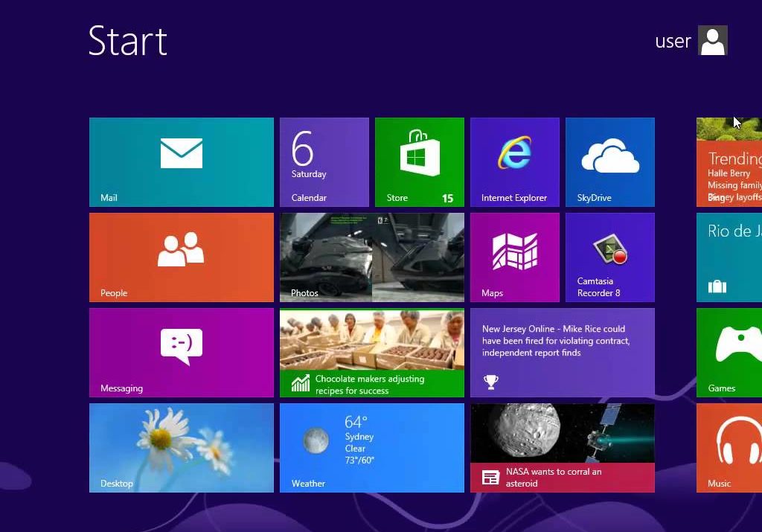Open the New Jersey Online sports headline
Image resolution: width=762 pixels, height=532 pixels.
[562, 353]
